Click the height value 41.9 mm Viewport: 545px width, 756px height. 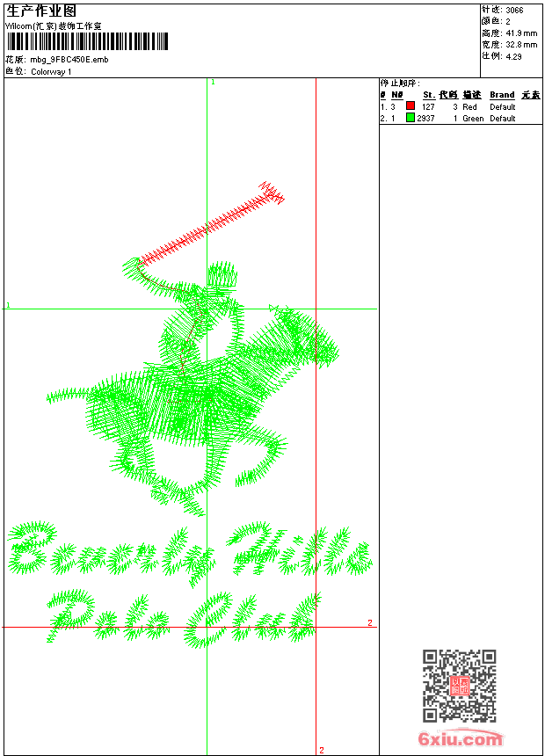pyautogui.click(x=521, y=33)
